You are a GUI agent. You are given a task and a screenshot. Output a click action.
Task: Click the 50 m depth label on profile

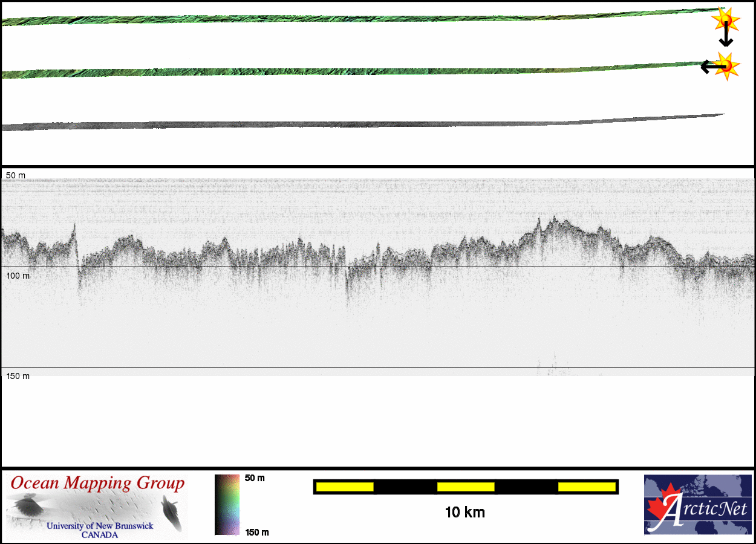[x=16, y=175]
